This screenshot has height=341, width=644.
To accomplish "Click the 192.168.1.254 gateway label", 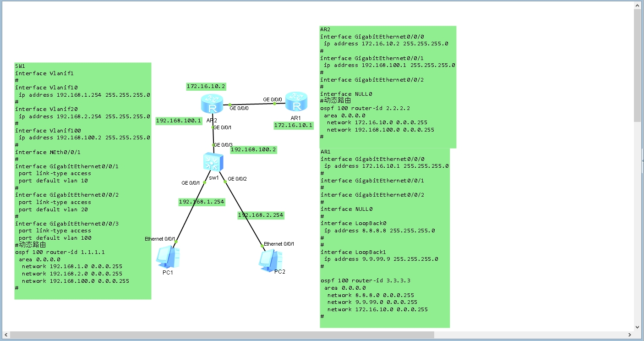I will tap(202, 202).
